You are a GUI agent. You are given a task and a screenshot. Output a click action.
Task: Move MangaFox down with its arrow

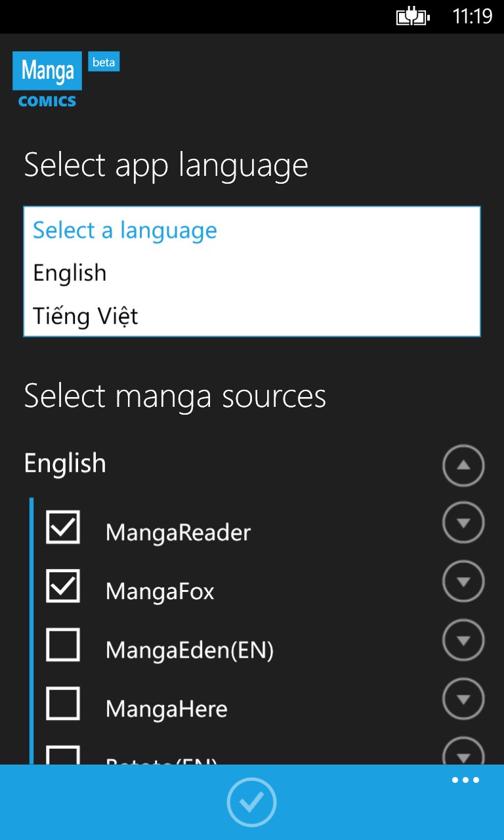[463, 581]
